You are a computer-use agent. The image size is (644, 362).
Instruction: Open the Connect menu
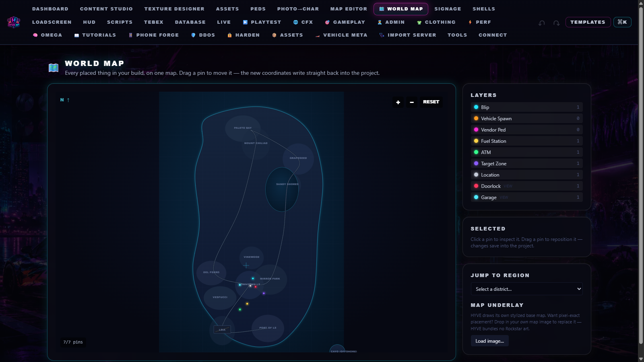point(493,35)
